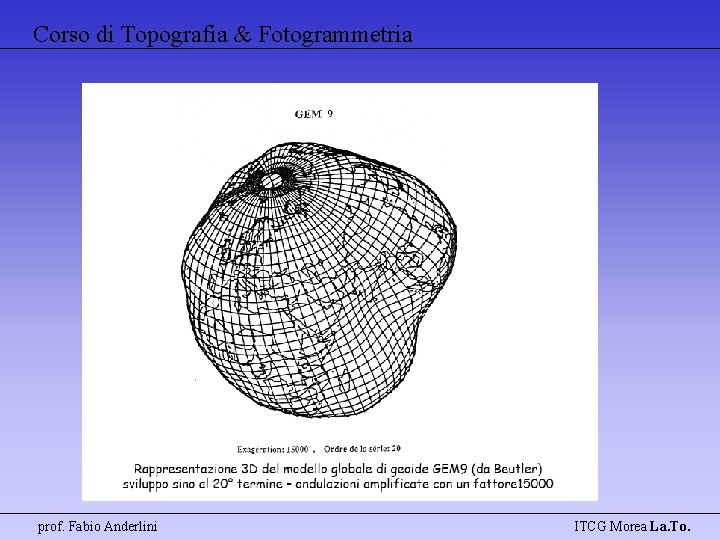The width and height of the screenshot is (720, 540).
Task: Click the footer text 'prof. Fabio Anderlini'
Action: (x=97, y=526)
